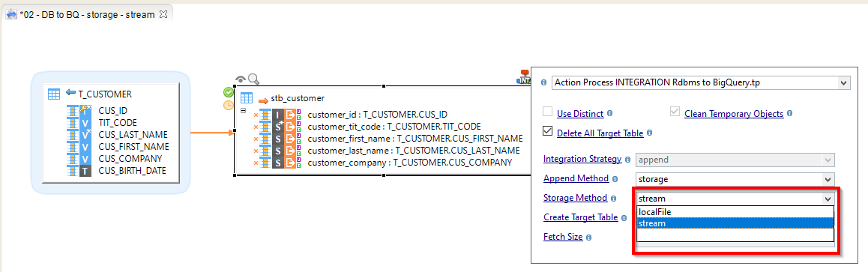Click the blue arrow icon before T_CUSTOMER

70,92
